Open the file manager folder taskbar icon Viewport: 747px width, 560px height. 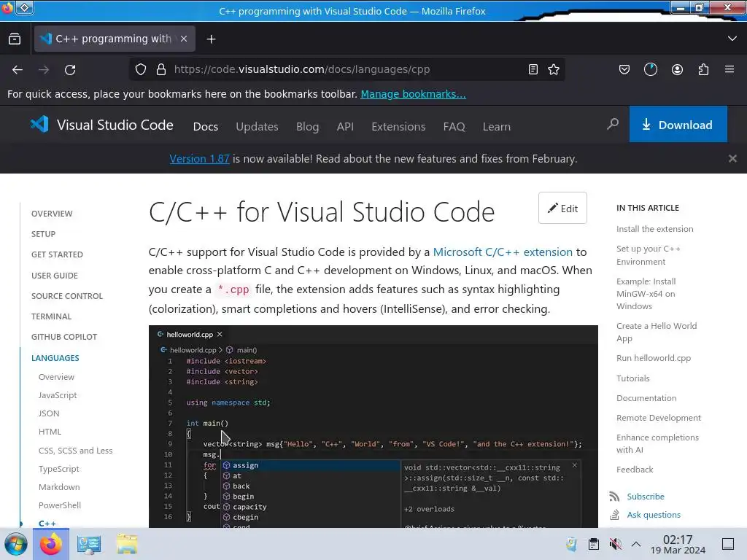[127, 544]
